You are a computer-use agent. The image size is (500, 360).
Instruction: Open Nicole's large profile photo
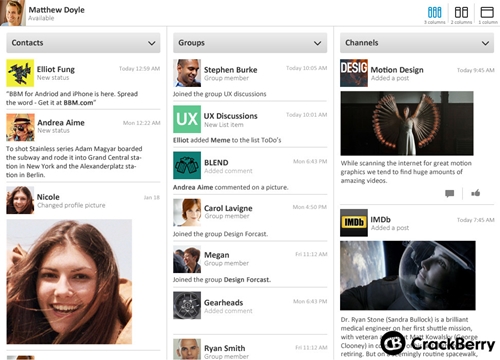(69, 282)
